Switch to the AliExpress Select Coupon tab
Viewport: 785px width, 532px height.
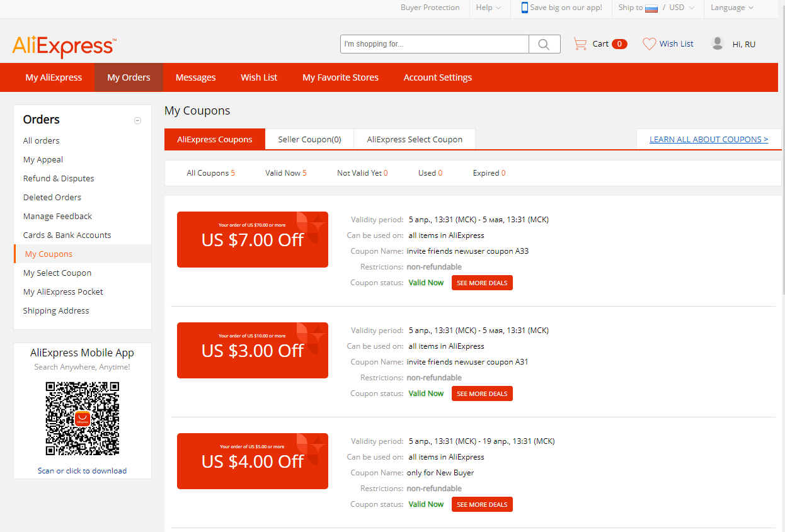[415, 140]
